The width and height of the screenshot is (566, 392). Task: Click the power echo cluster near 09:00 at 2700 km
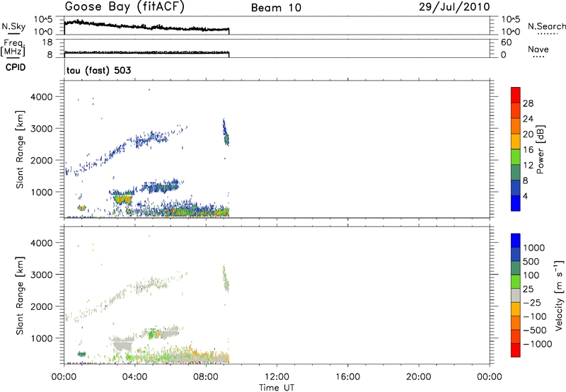[226, 134]
